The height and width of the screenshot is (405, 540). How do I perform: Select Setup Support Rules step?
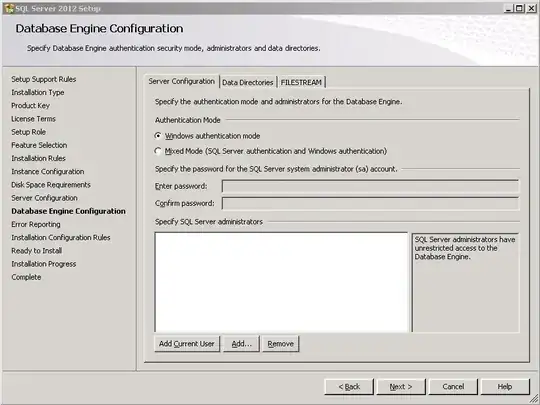pyautogui.click(x=44, y=79)
